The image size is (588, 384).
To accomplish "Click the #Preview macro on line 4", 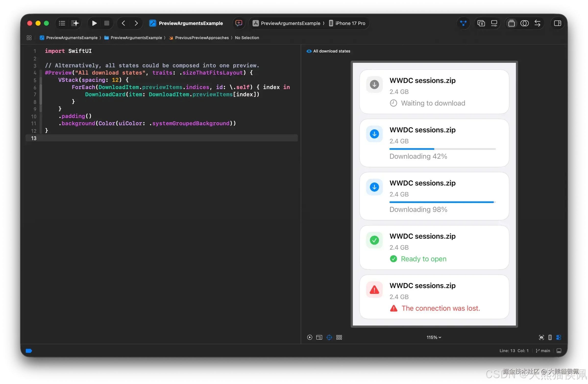I will pyautogui.click(x=58, y=72).
